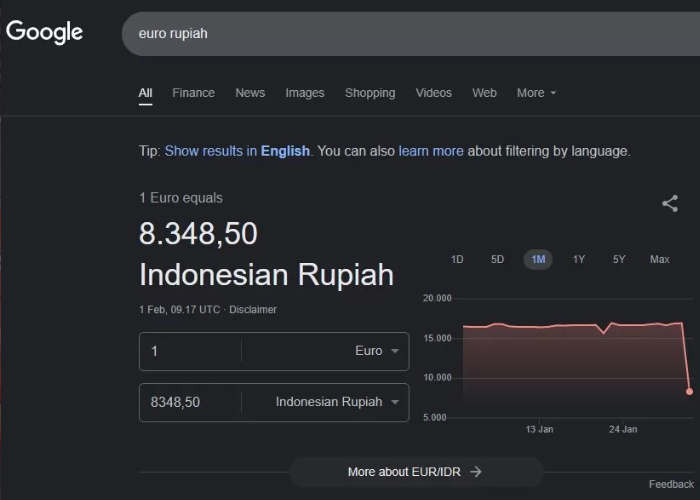Select the 1D chart range

point(457,259)
